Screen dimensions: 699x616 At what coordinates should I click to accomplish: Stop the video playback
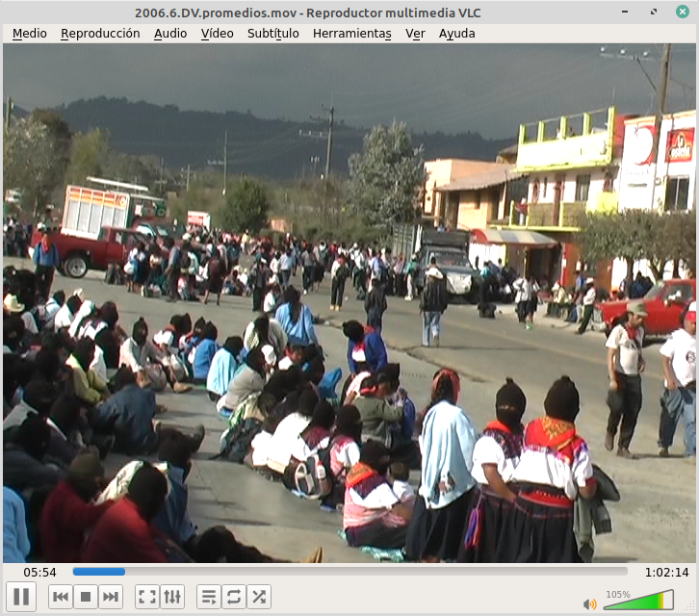click(86, 597)
